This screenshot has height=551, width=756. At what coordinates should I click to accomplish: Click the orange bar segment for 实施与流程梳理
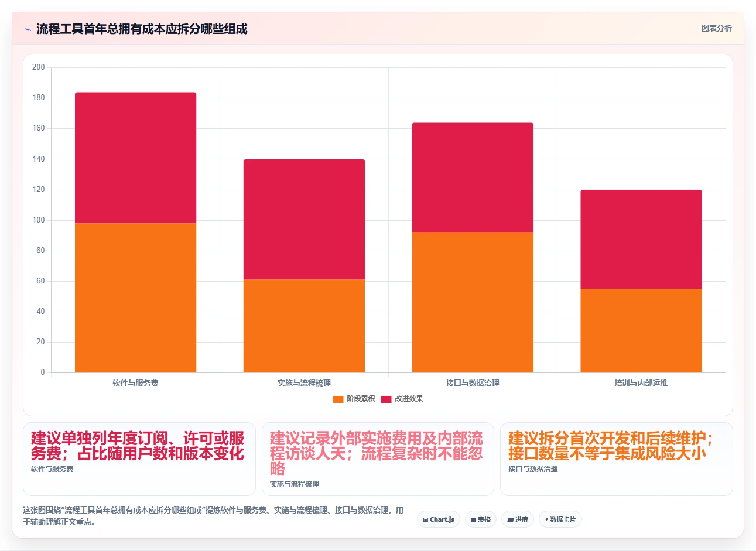click(x=304, y=326)
